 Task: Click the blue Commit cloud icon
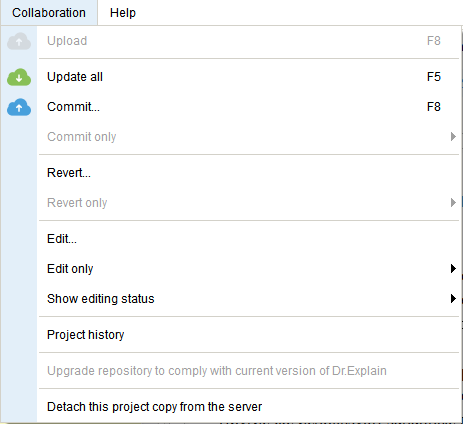(x=19, y=107)
